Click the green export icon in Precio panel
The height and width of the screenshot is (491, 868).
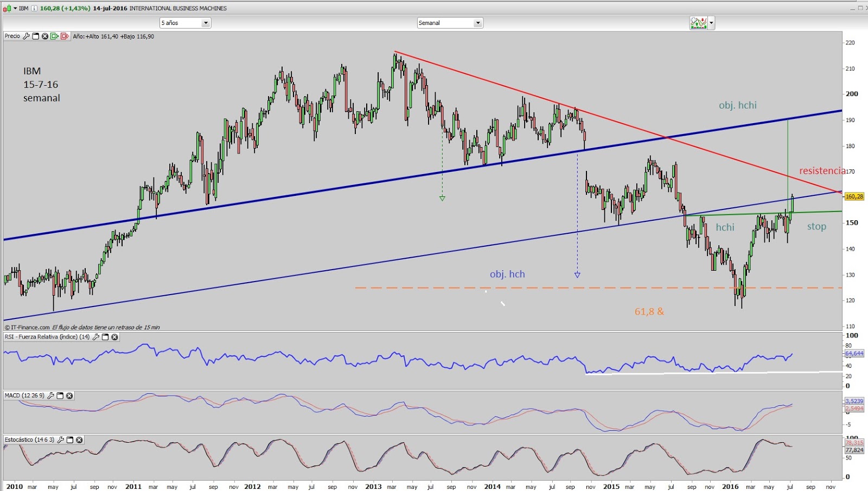coord(55,36)
